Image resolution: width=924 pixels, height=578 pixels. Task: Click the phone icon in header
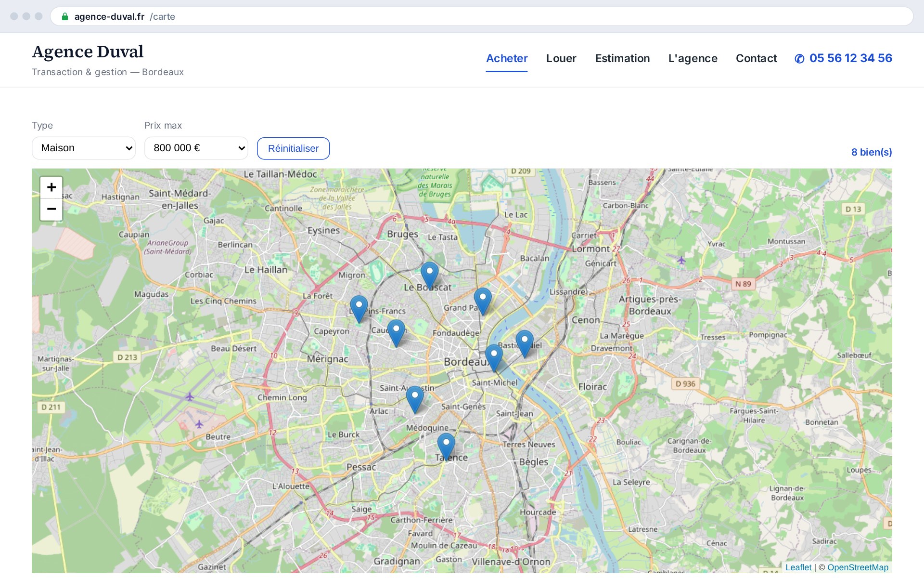click(x=799, y=59)
